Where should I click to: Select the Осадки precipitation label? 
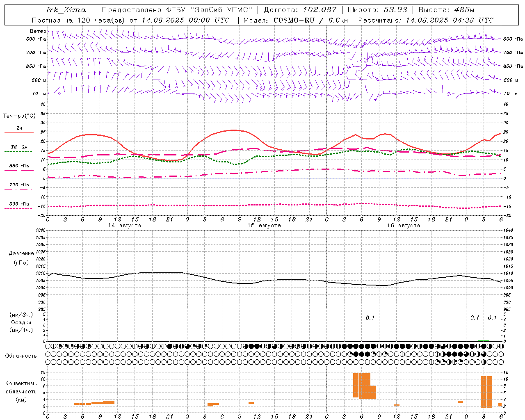click(21, 322)
